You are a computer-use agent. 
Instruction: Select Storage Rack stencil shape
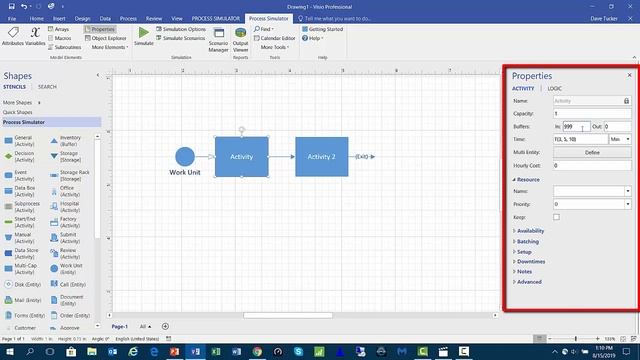pos(70,176)
